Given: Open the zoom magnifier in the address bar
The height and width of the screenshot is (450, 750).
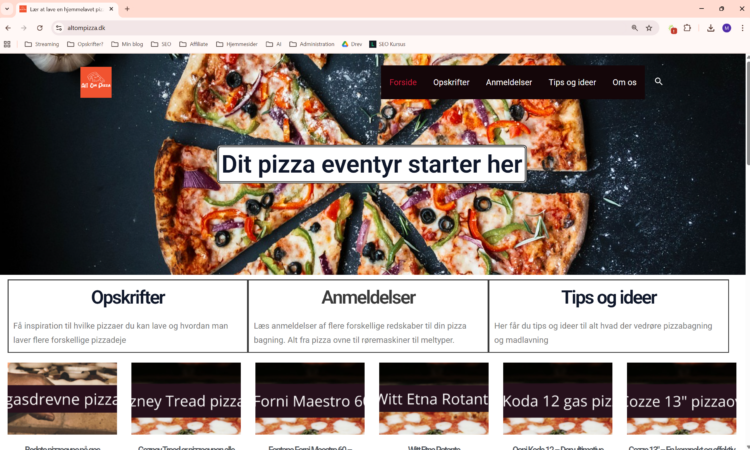Looking at the screenshot, I should tap(635, 28).
